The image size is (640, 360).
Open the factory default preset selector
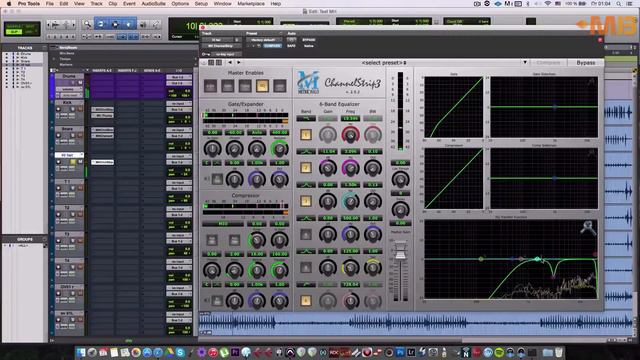pyautogui.click(x=264, y=40)
